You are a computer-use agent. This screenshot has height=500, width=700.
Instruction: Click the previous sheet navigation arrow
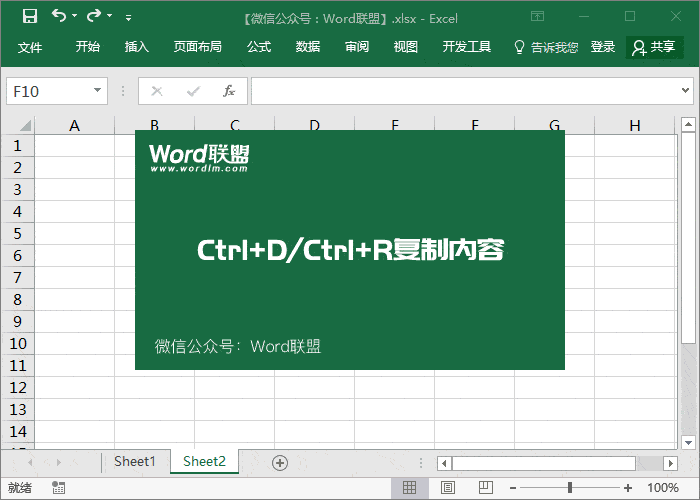point(30,462)
